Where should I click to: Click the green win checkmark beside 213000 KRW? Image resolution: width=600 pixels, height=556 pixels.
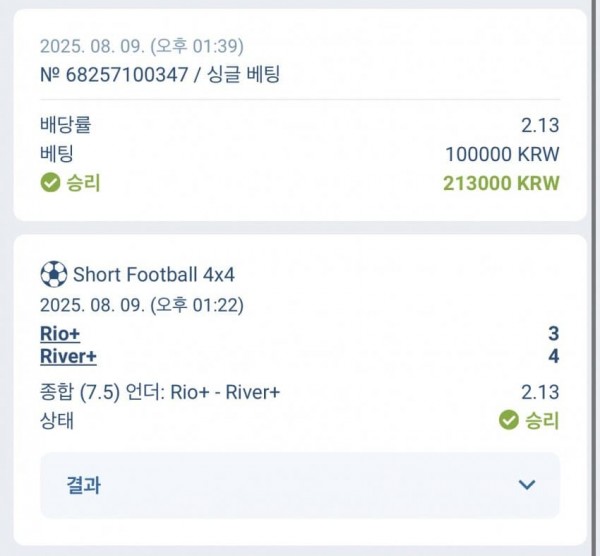[50, 183]
